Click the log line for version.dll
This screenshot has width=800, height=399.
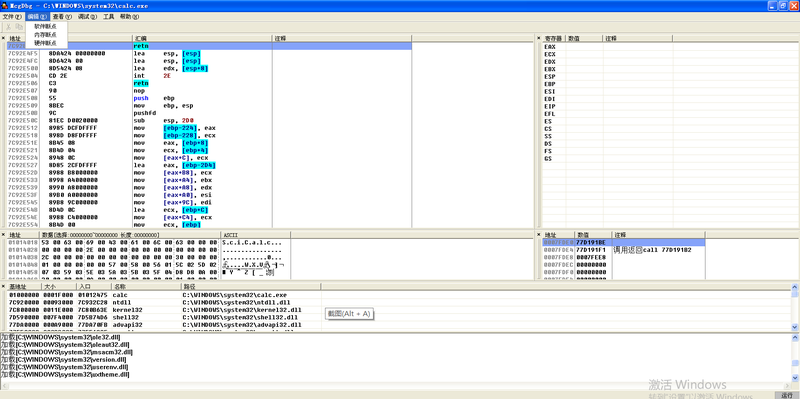coord(63,359)
